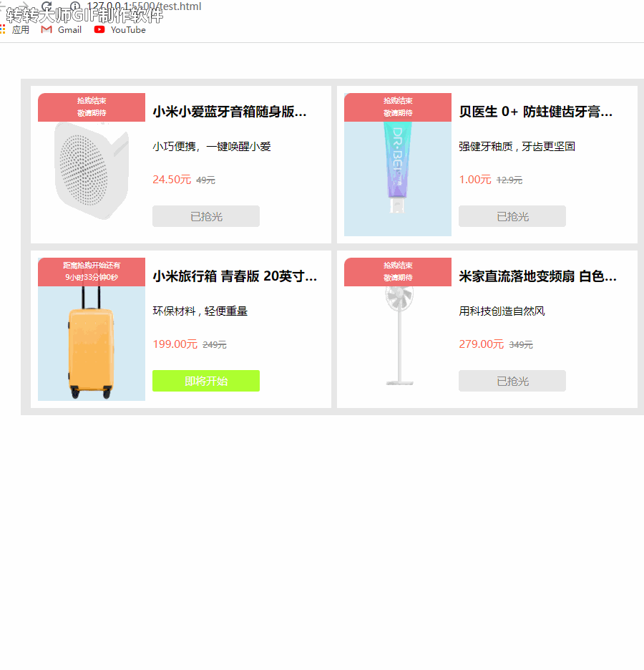644x670 pixels.
Task: Click description 环保材料，轻便重量
Action: (200, 311)
